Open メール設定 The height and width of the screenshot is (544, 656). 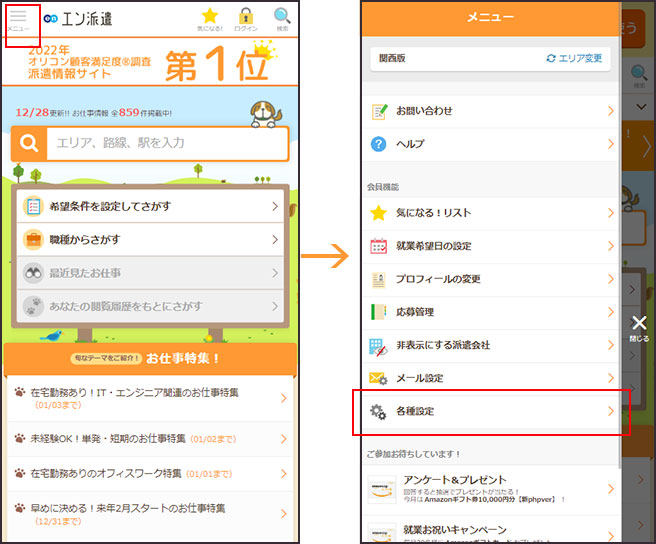pos(490,378)
